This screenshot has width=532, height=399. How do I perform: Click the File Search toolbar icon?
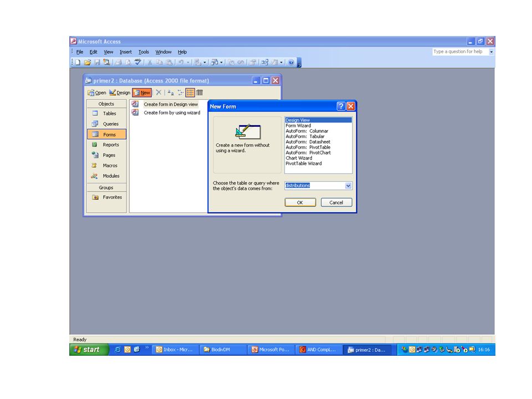[x=106, y=62]
